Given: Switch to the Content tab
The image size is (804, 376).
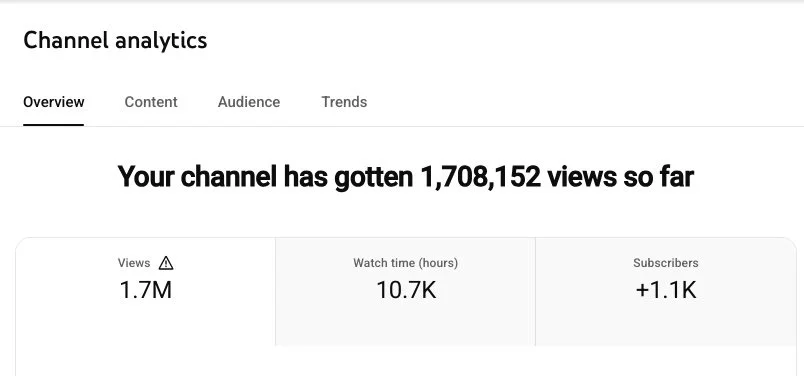Looking at the screenshot, I should coord(151,102).
